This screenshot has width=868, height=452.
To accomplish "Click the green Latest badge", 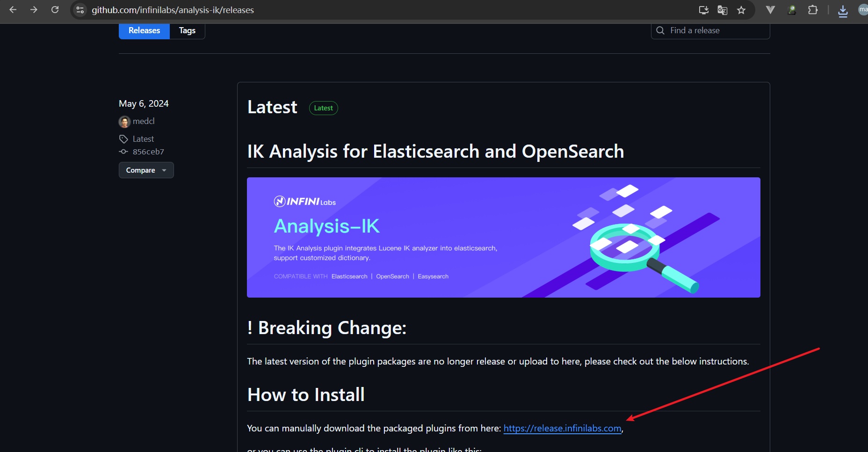I will [324, 108].
